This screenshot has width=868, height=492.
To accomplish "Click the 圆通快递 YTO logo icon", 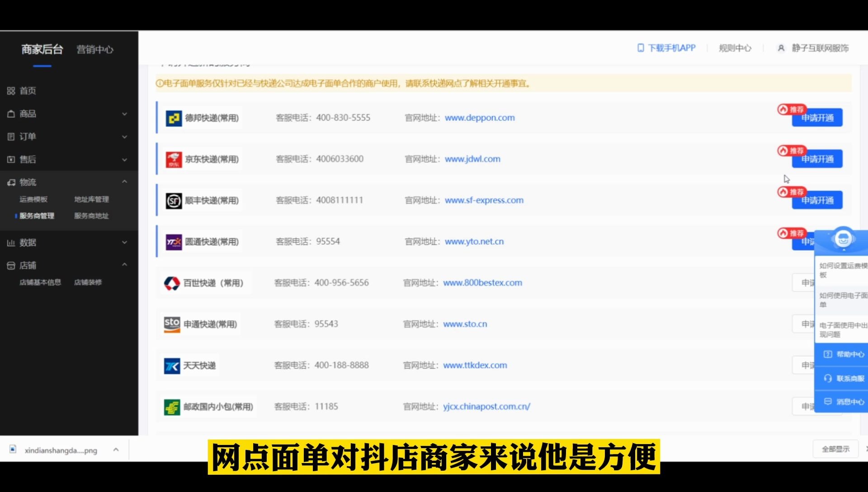I will point(174,242).
